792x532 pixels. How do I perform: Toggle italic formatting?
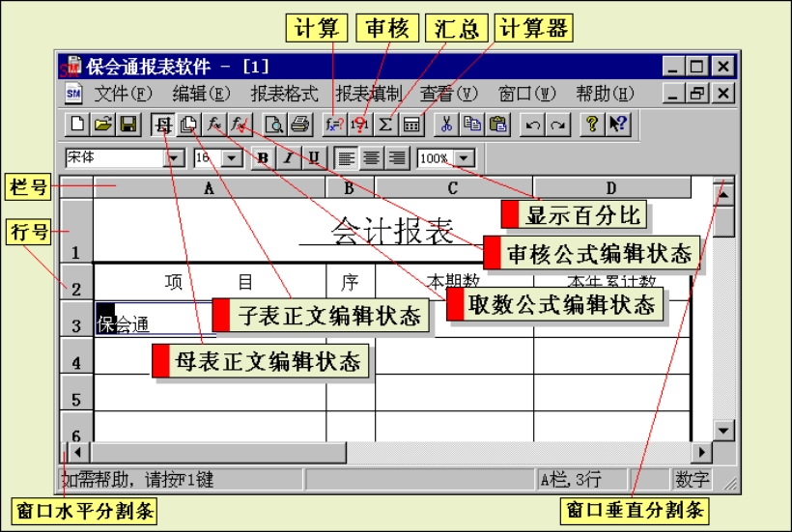(x=289, y=158)
